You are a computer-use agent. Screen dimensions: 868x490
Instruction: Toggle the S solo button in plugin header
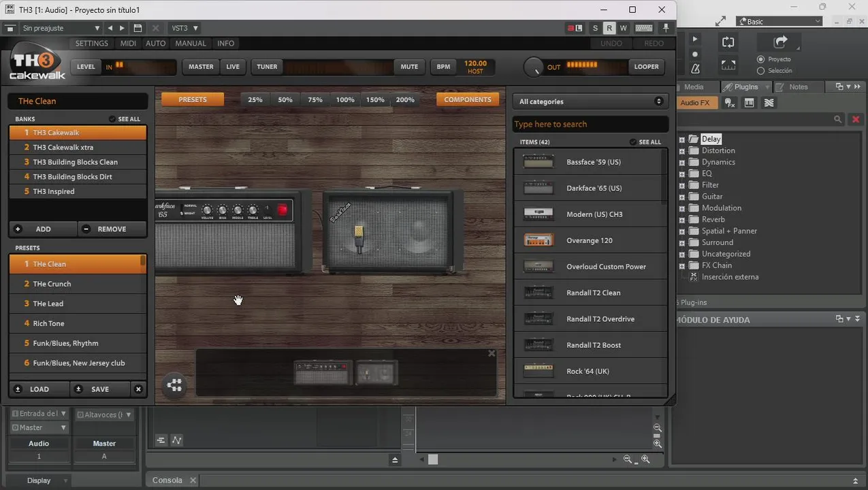tap(596, 29)
